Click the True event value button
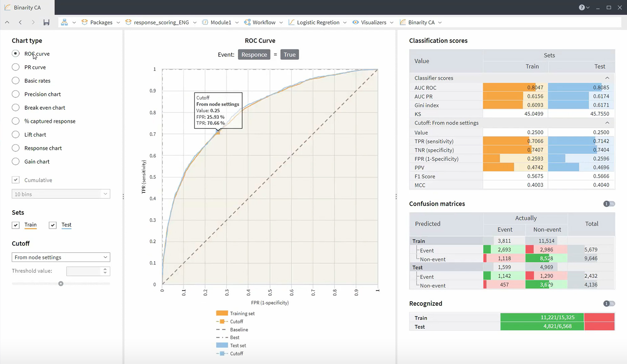The width and height of the screenshot is (627, 364). (289, 55)
